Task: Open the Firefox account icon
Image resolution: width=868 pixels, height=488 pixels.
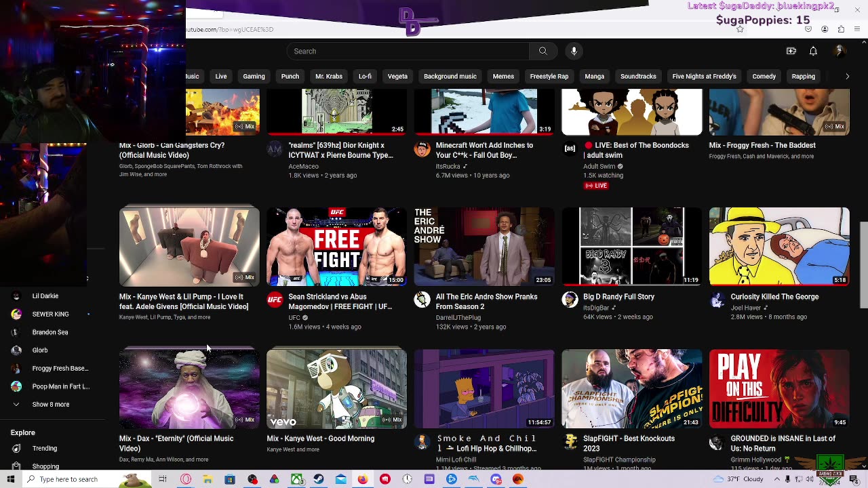Action: [x=825, y=29]
